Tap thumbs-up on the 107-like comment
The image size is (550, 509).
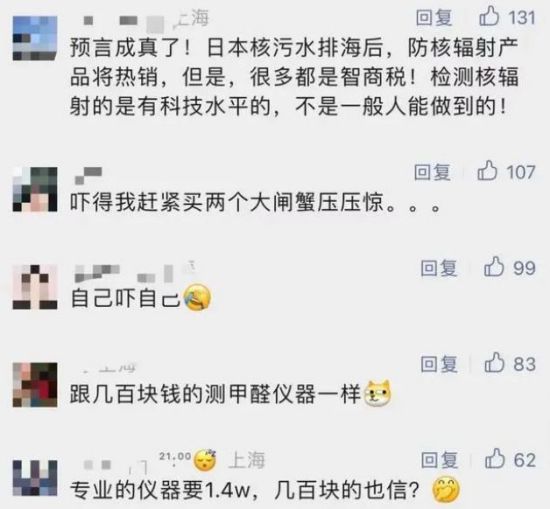click(487, 170)
